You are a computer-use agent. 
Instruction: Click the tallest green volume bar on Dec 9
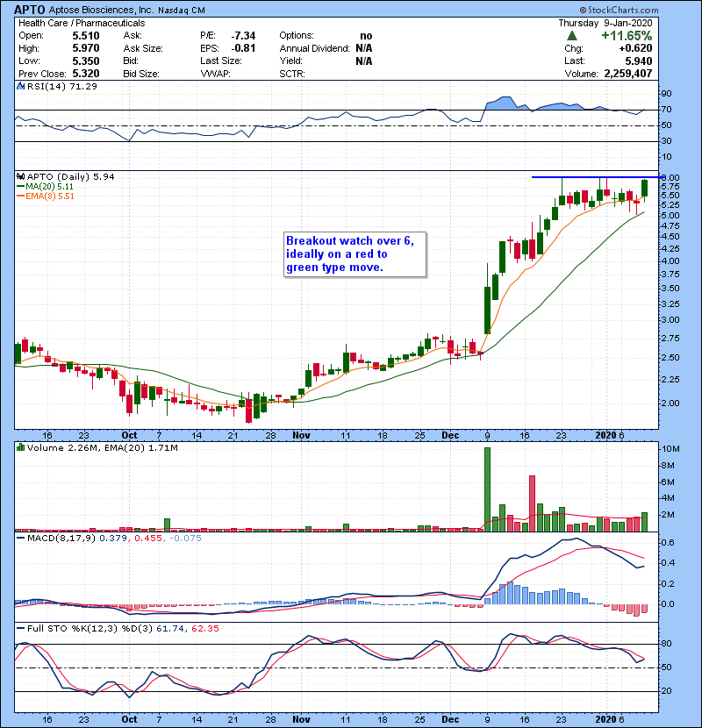coord(487,489)
